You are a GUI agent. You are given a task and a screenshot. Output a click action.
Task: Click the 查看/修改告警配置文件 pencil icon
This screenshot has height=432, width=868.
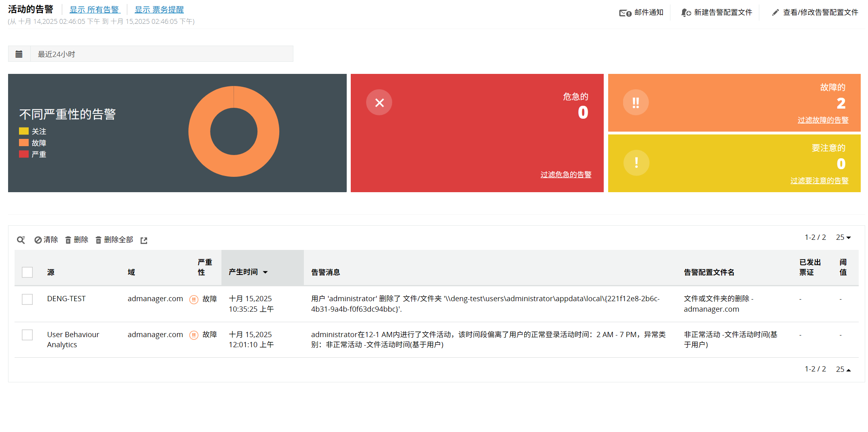tap(775, 12)
